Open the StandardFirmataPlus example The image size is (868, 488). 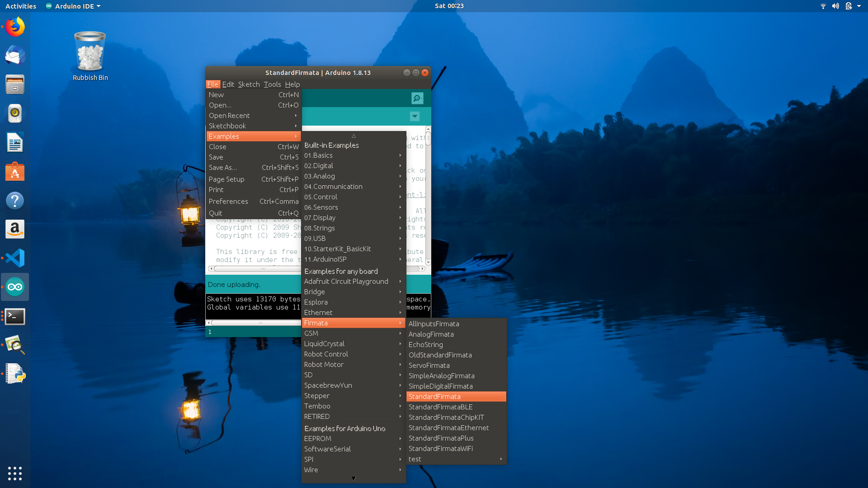[x=456, y=438]
